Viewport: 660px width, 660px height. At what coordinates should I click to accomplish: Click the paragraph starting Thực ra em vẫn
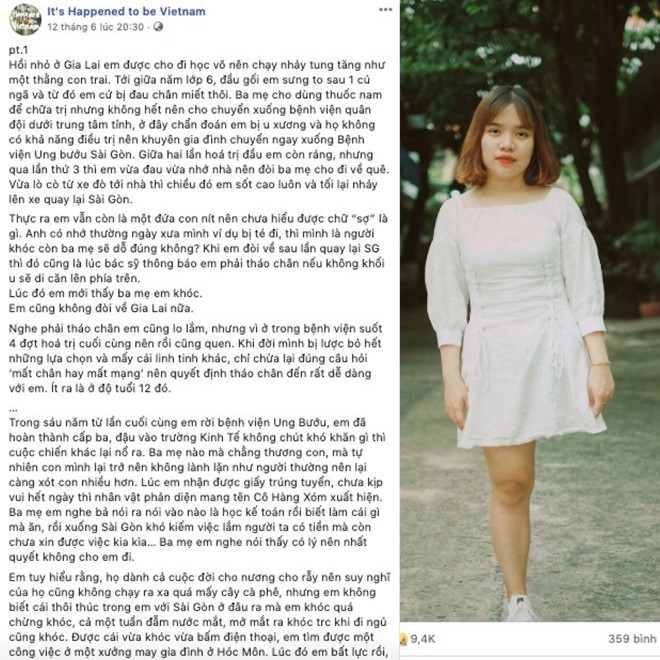tap(198, 248)
